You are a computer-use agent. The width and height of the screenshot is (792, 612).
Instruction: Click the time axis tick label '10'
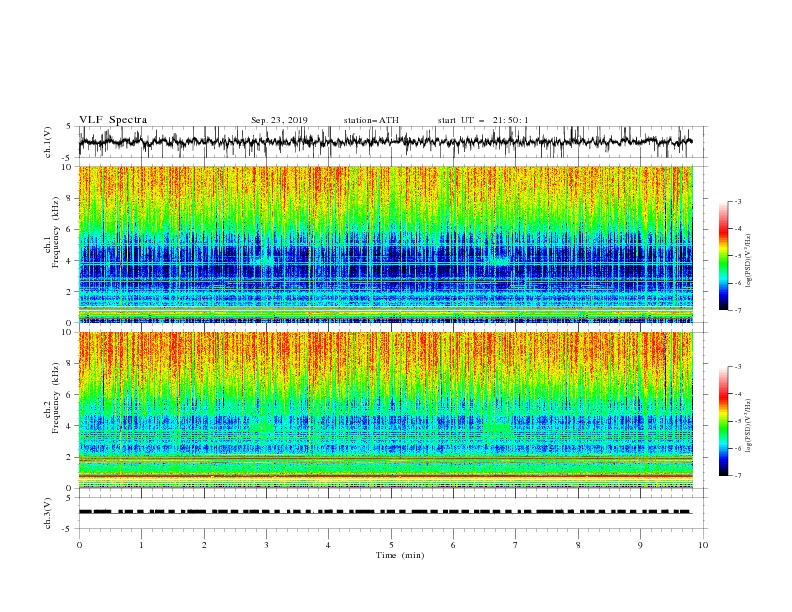click(703, 545)
